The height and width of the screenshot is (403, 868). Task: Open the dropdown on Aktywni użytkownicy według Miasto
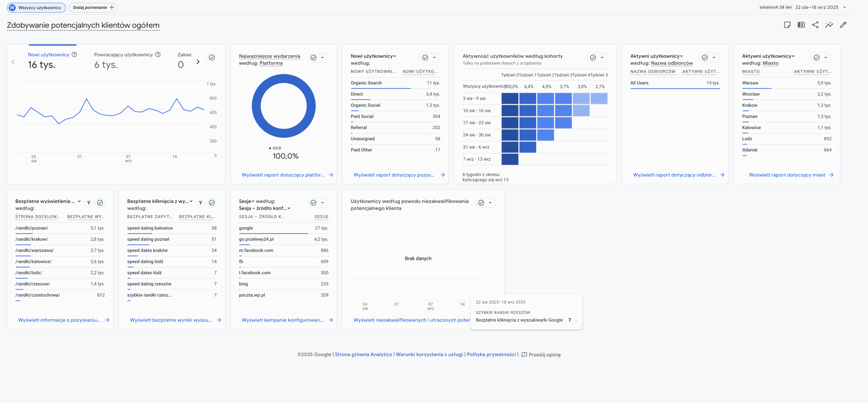click(826, 58)
